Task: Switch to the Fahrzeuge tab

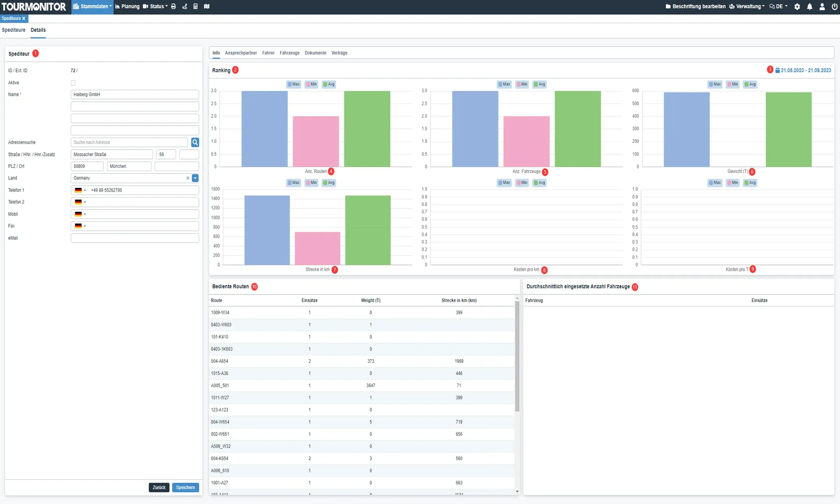Action: 289,53
